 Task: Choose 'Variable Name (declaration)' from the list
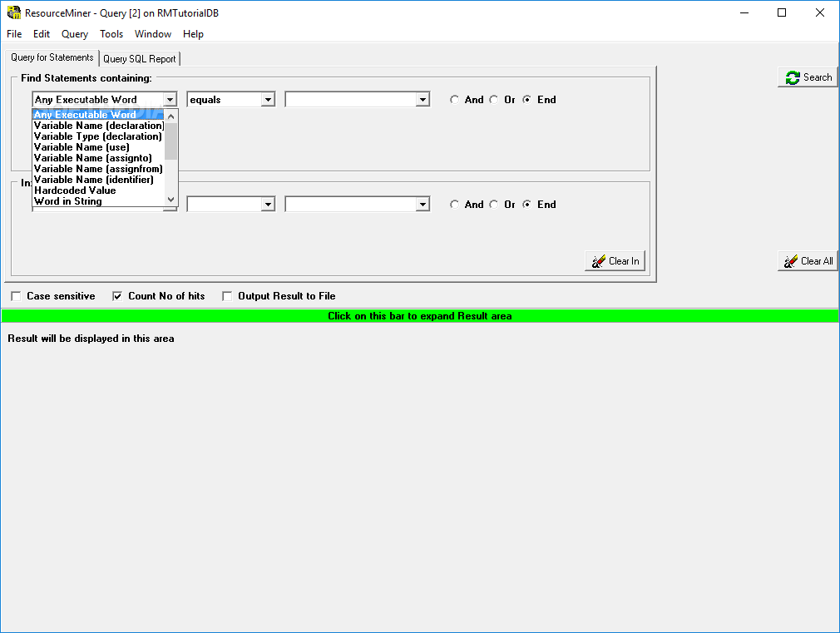tap(98, 126)
